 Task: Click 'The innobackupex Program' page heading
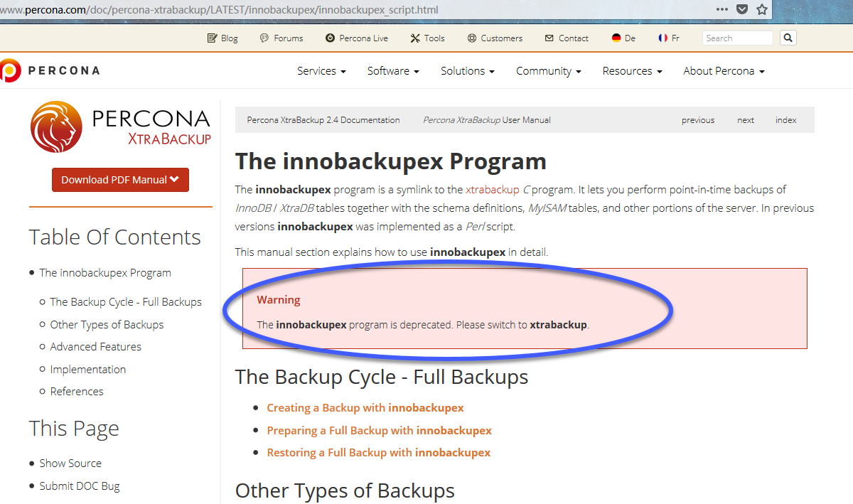(391, 161)
